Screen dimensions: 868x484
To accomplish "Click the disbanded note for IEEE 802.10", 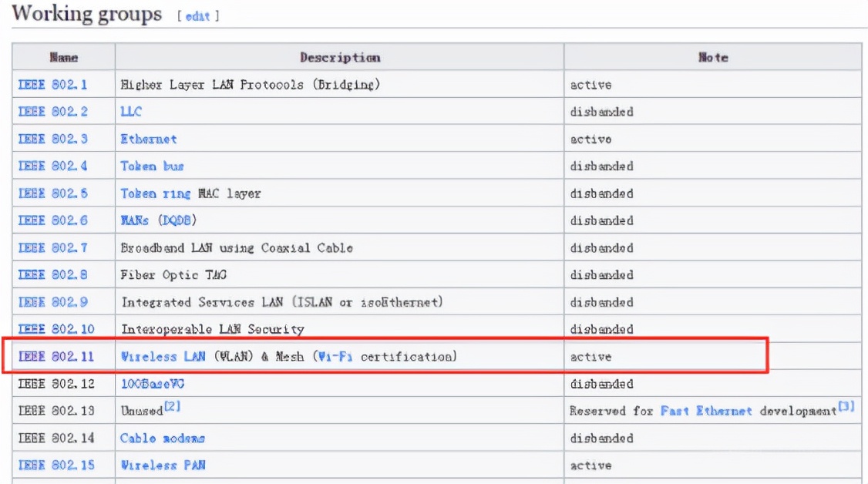I will point(602,329).
